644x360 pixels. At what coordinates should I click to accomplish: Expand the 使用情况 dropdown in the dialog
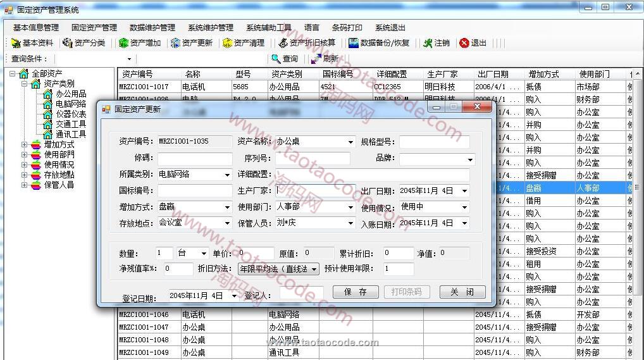464,208
